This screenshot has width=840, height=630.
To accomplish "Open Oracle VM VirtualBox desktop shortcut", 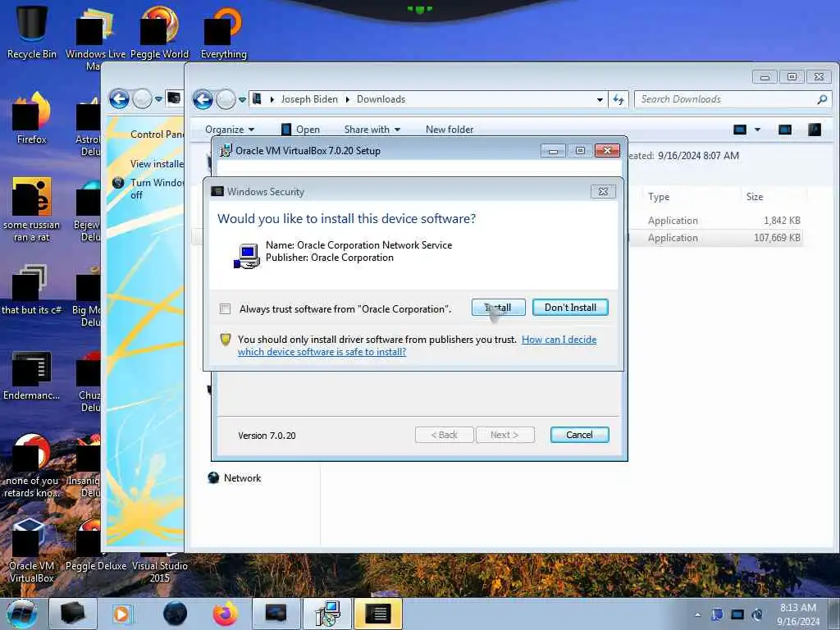I will coord(32,550).
